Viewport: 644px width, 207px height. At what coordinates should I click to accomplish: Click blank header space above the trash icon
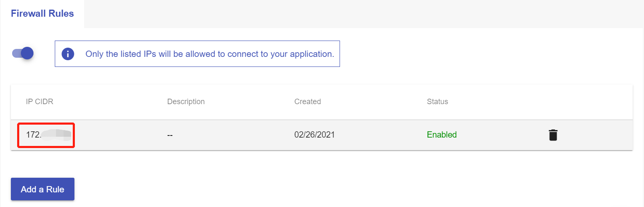coord(553,102)
